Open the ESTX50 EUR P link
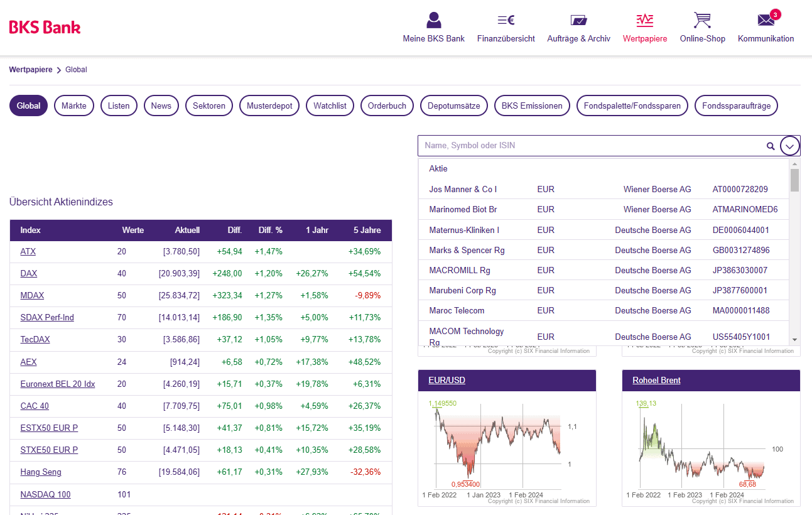Image resolution: width=812 pixels, height=515 pixels. click(x=49, y=428)
